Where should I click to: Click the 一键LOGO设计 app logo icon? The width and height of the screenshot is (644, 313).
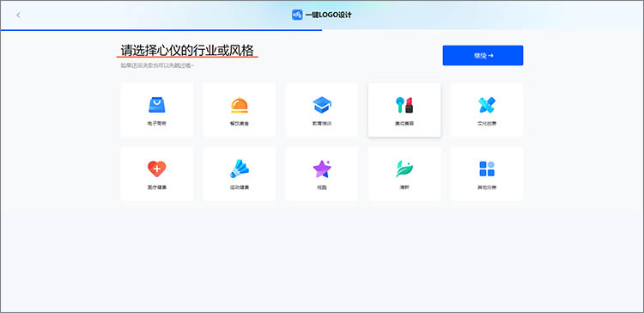(x=297, y=15)
